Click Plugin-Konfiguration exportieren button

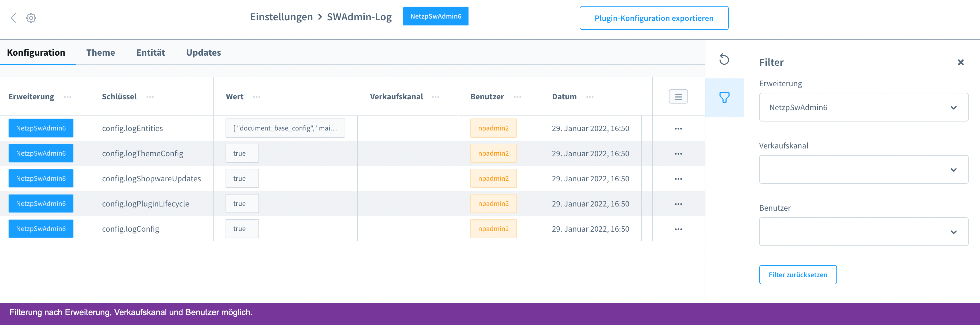tap(654, 18)
